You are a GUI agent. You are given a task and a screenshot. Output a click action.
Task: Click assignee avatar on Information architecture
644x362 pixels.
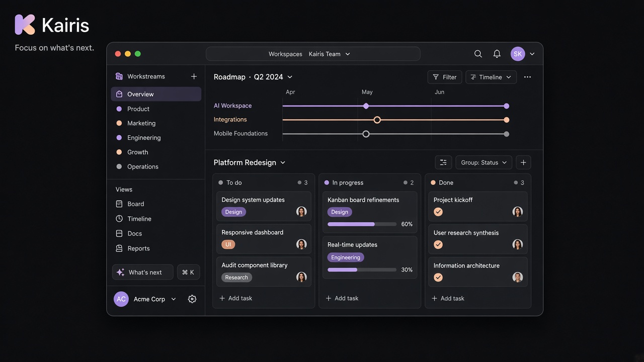(x=518, y=277)
